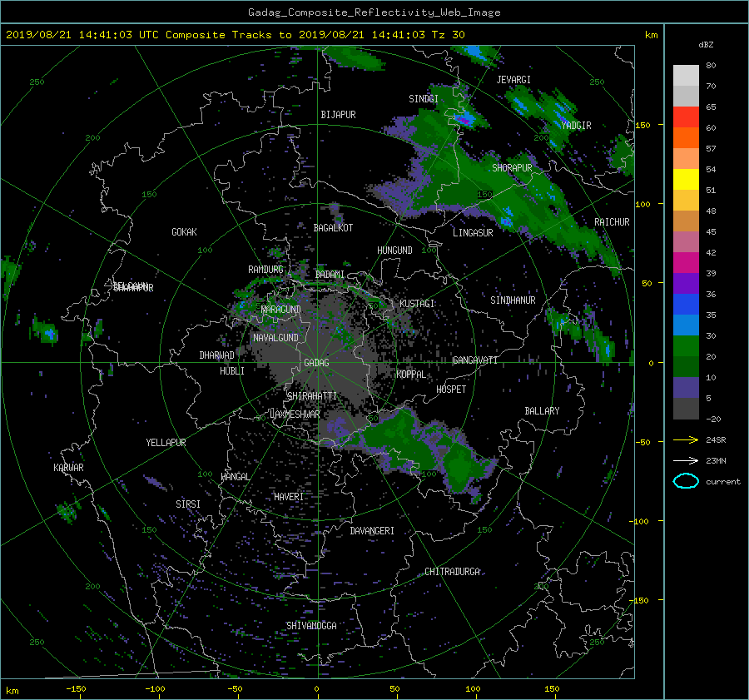Click the DHARWAD city label
749x700 pixels.
pos(217,355)
